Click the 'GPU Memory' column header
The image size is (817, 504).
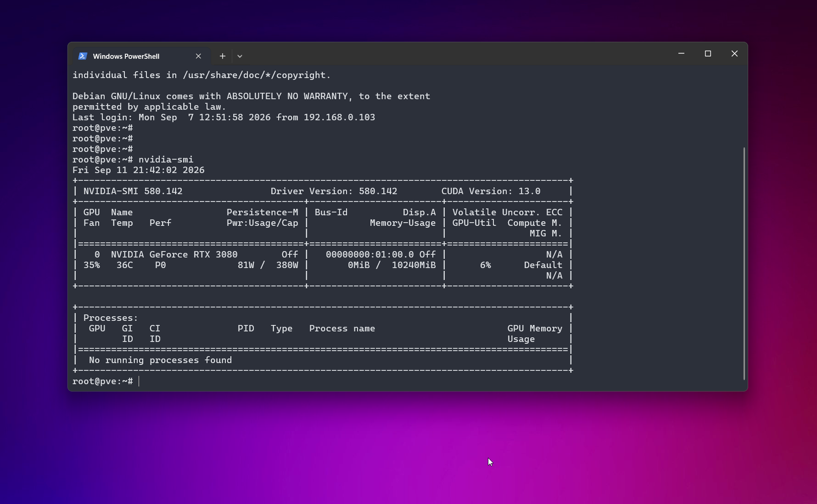(x=535, y=328)
